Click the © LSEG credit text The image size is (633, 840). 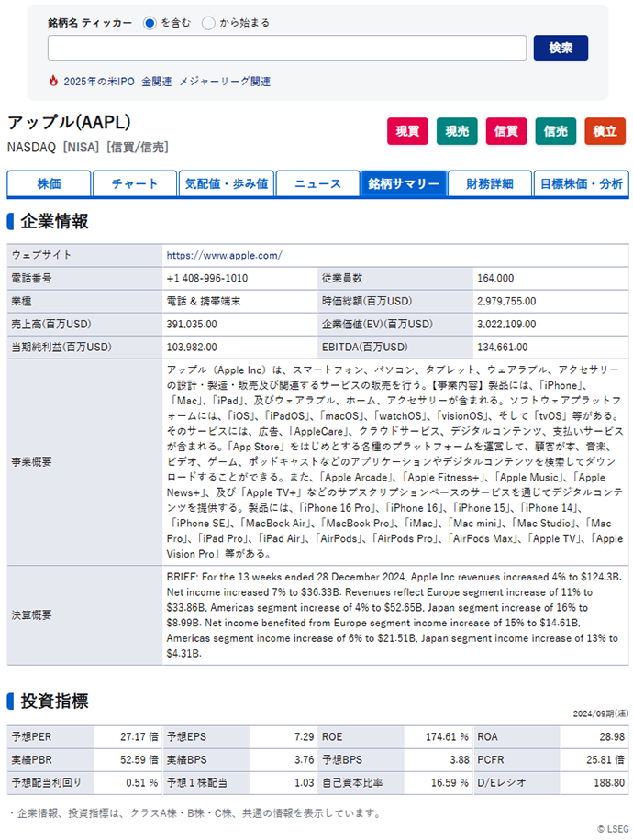613,829
